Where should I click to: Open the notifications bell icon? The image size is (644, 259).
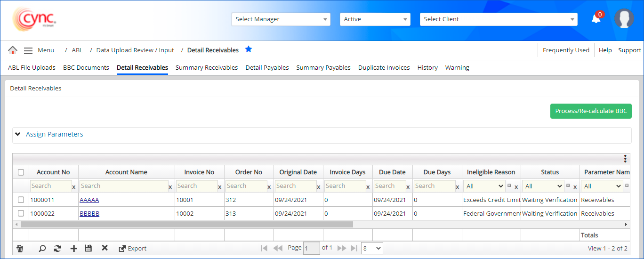pyautogui.click(x=596, y=19)
